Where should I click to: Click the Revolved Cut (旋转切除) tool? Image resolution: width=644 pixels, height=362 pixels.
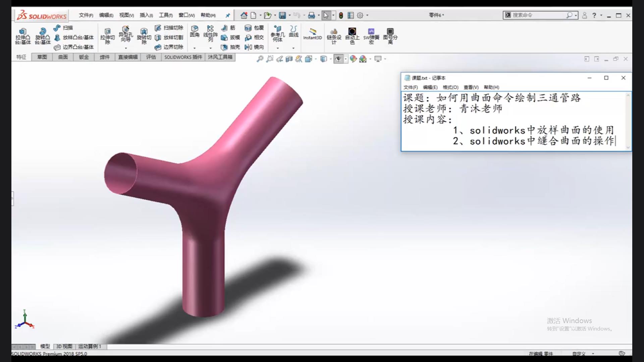[144, 36]
